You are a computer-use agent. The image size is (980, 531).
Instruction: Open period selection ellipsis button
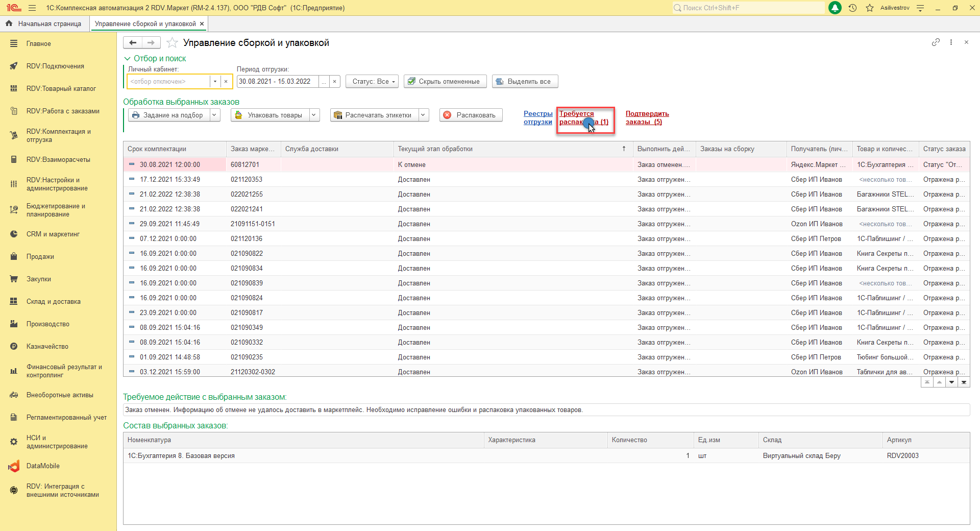[324, 82]
